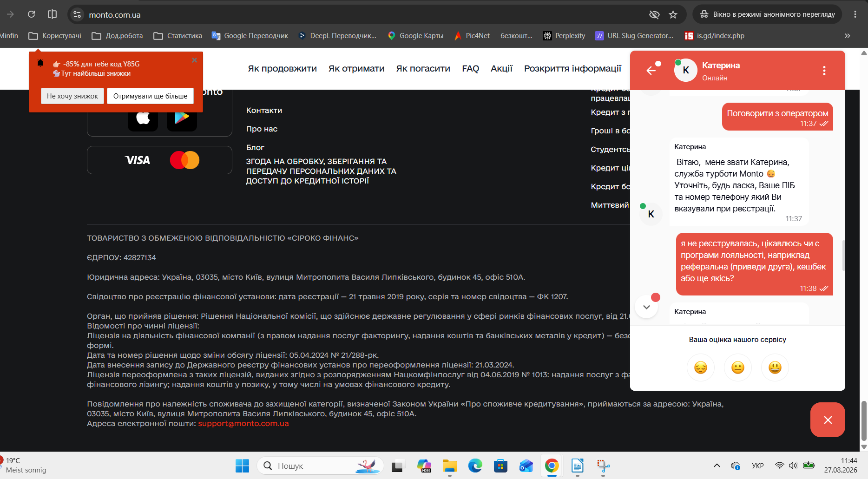
Task: Open Chrome's three-dot menu
Action: (x=855, y=14)
